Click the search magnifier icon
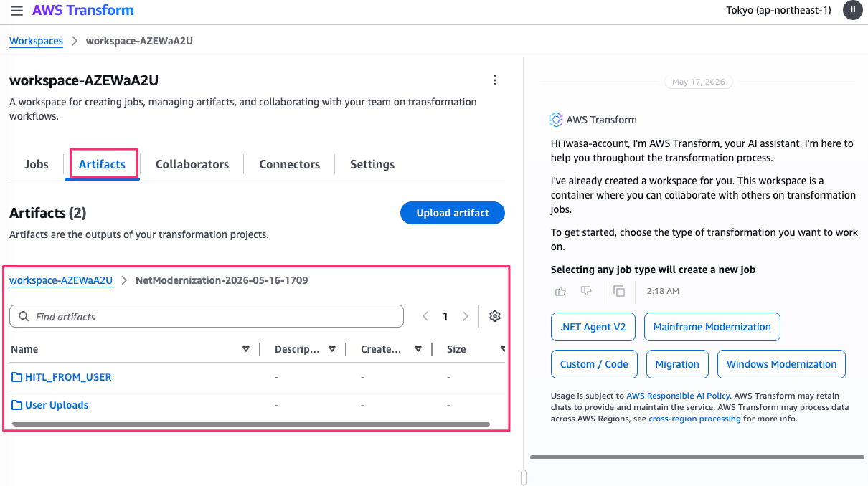Image resolution: width=868 pixels, height=486 pixels. pos(24,316)
